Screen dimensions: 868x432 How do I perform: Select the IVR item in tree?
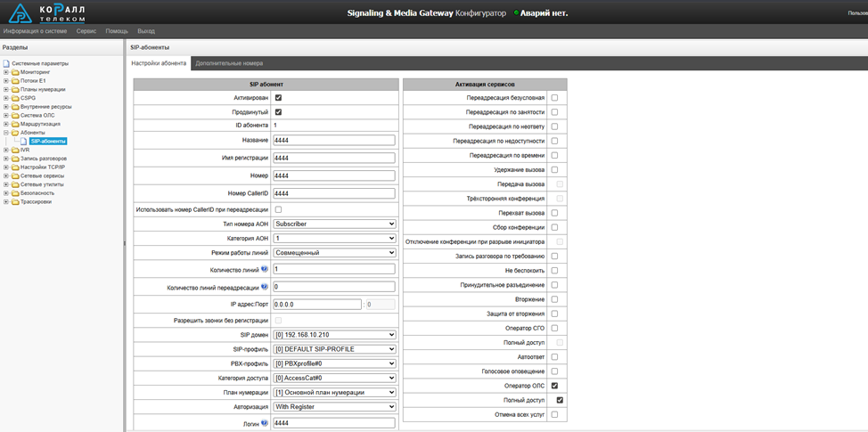[25, 150]
